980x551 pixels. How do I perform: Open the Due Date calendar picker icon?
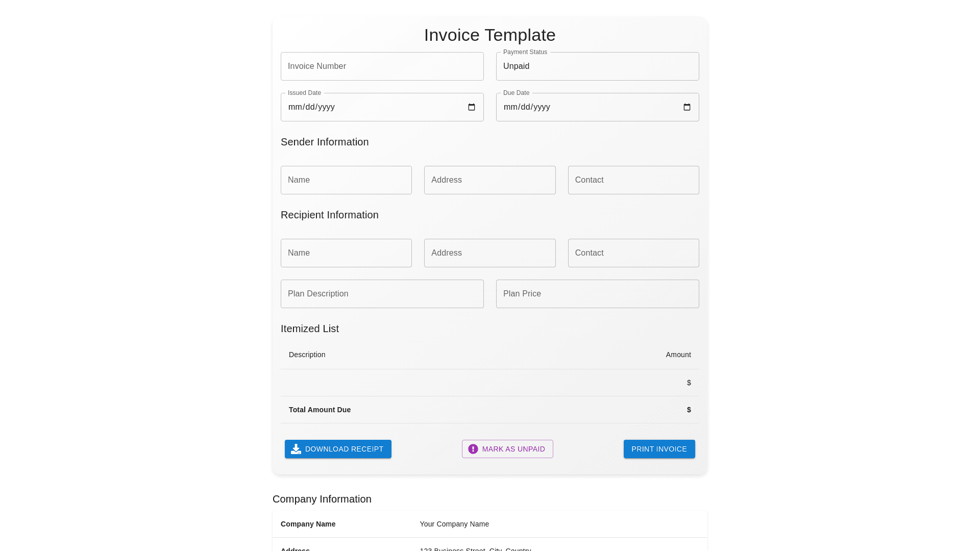tap(687, 107)
